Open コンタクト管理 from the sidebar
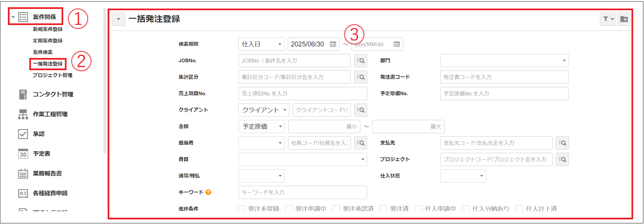644x224 pixels. pyautogui.click(x=53, y=95)
